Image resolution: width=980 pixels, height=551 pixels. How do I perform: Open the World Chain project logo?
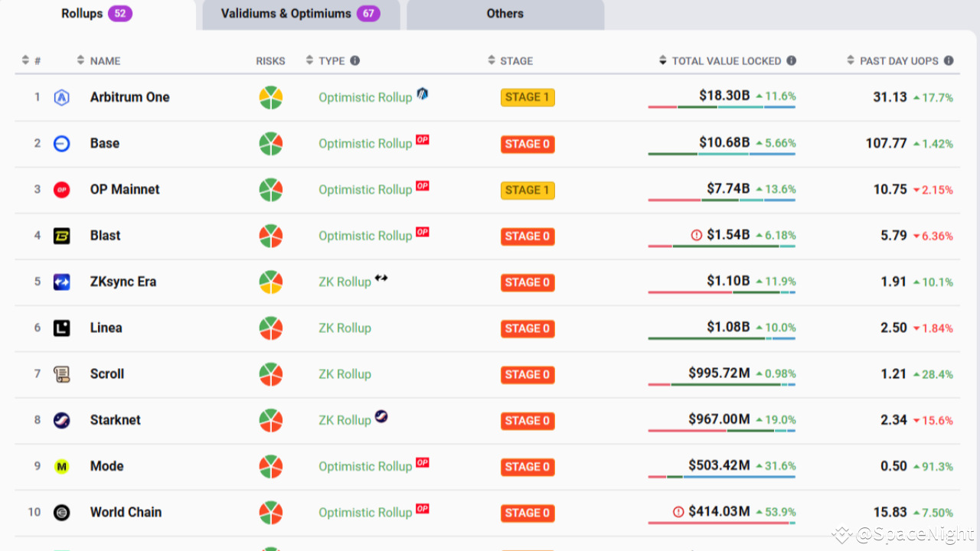[61, 512]
